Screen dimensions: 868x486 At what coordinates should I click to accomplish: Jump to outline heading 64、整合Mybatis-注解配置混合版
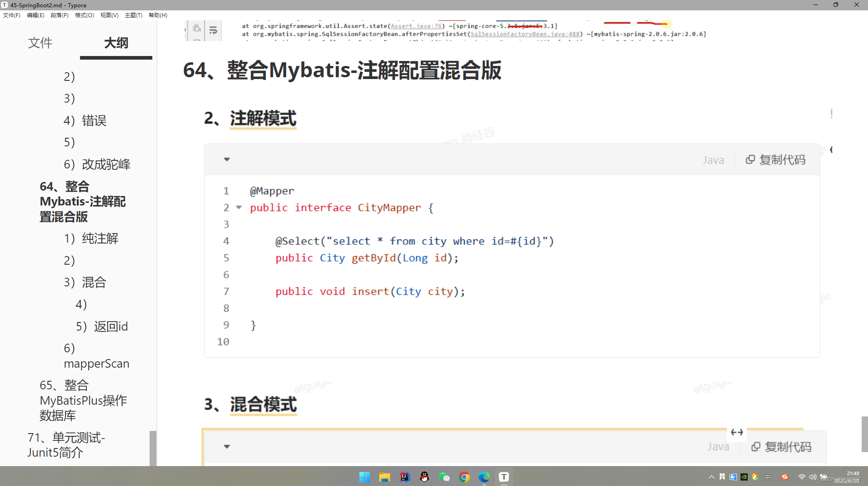point(83,201)
